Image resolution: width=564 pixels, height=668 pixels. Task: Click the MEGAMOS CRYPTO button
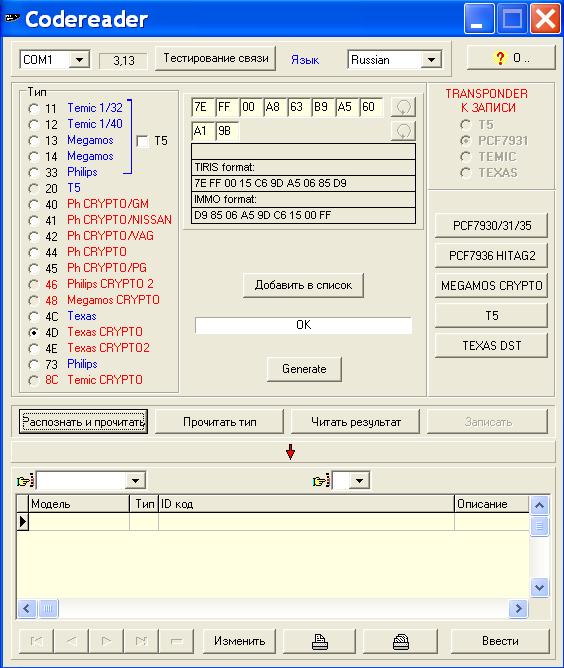(x=492, y=285)
